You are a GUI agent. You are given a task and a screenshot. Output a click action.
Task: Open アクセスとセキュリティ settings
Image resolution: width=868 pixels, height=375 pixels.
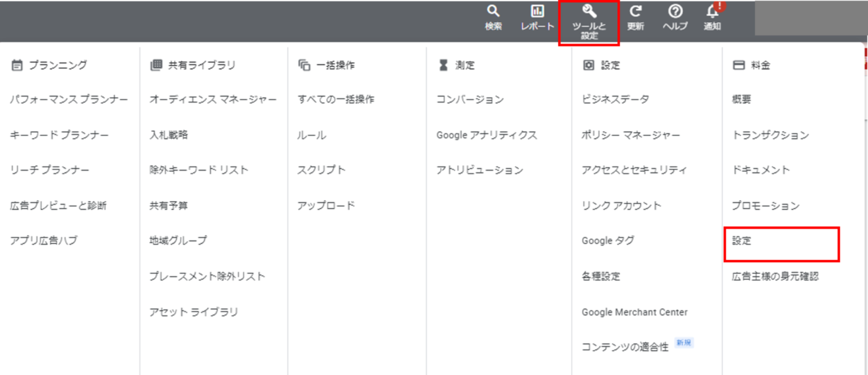(x=634, y=170)
